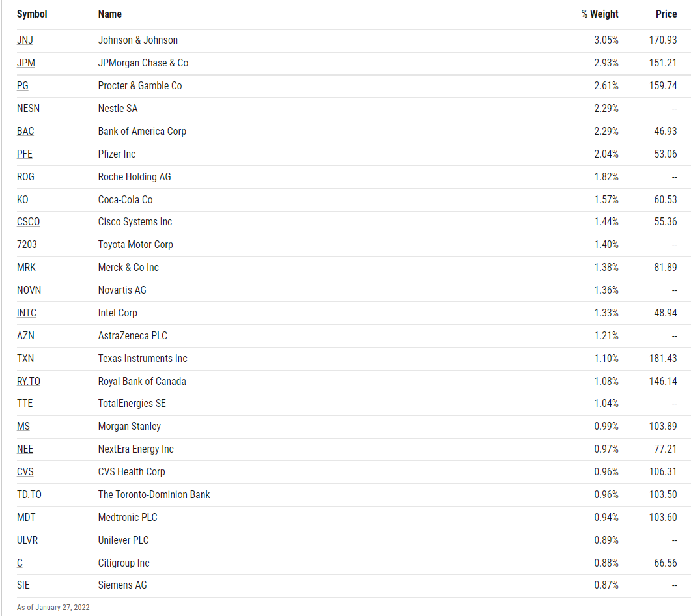Open the KO symbol link
Viewport: 691px width, 616px height.
tap(23, 200)
